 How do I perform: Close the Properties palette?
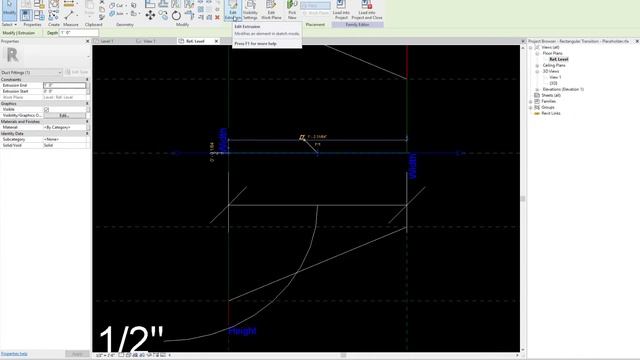pyautogui.click(x=87, y=41)
